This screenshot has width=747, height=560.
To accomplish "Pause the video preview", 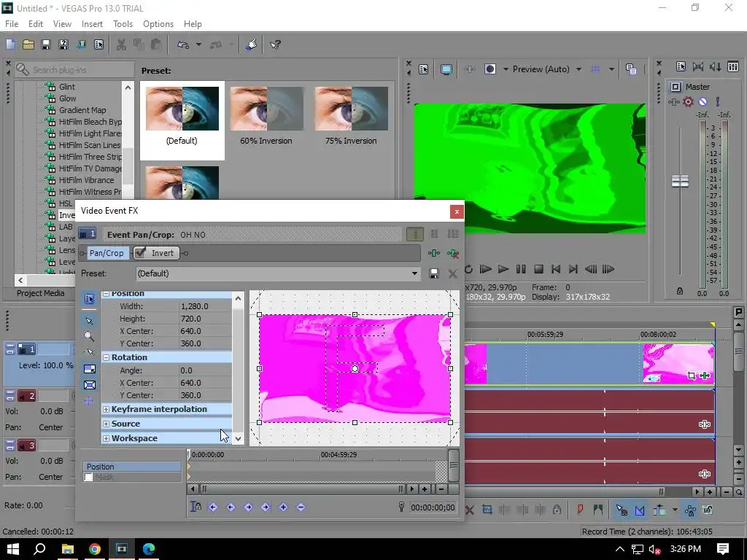I will pos(521,269).
